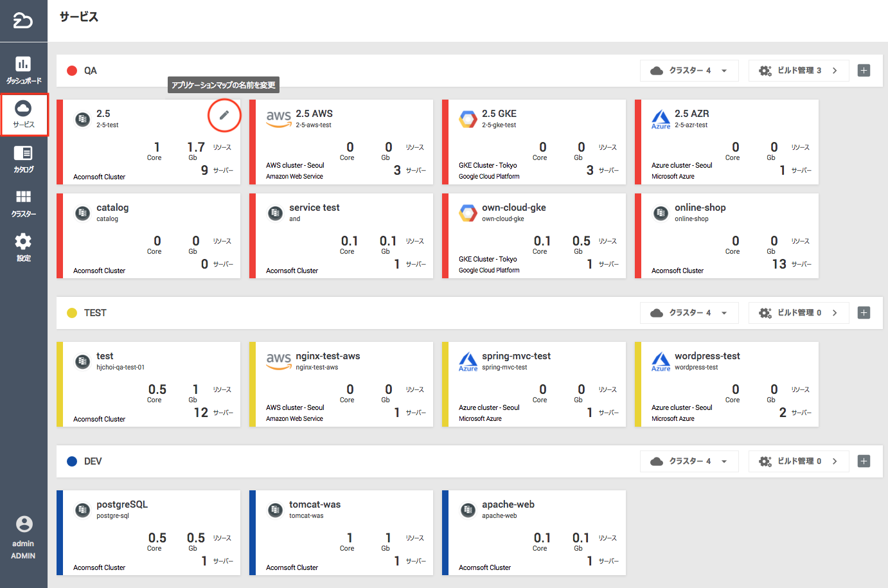Click the pencil rename icon on 2.5 card
This screenshot has height=588, width=888.
click(x=224, y=116)
